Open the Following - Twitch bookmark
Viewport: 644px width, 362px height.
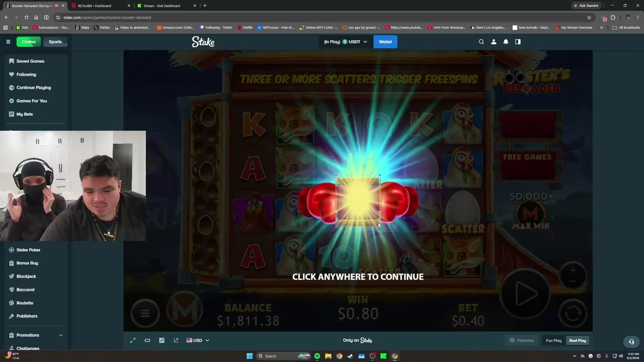216,28
